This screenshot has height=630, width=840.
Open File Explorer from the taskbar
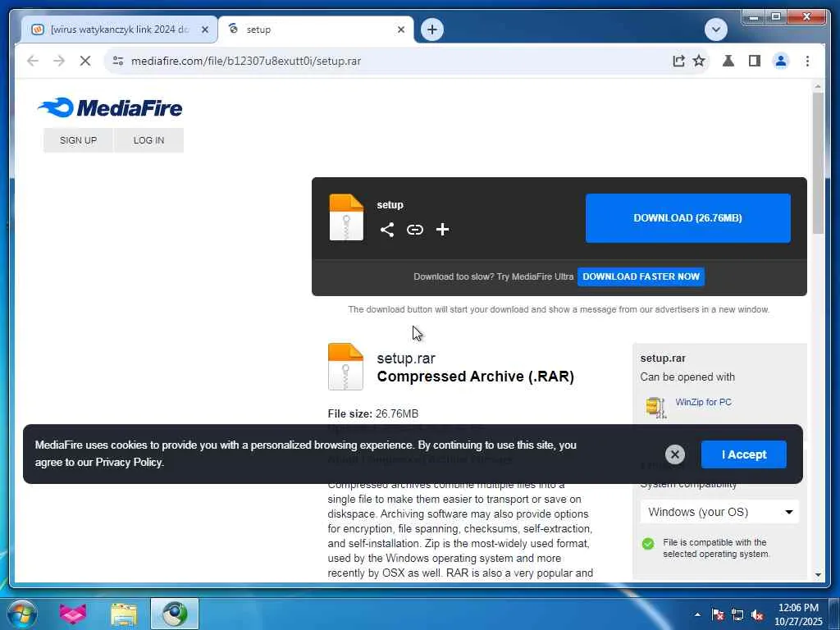click(124, 614)
